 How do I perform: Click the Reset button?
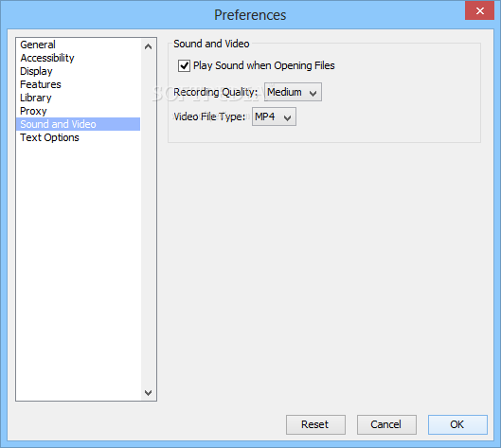coord(315,424)
